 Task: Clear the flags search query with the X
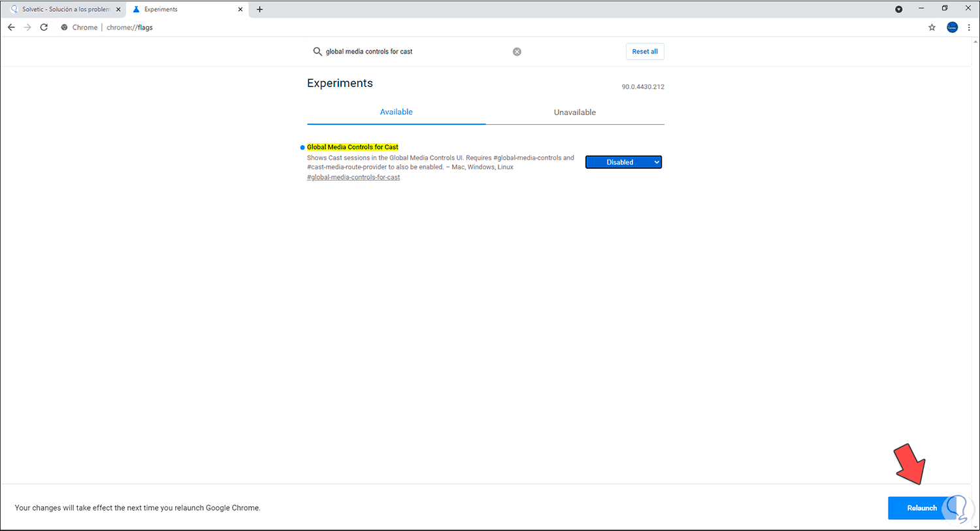pyautogui.click(x=517, y=51)
